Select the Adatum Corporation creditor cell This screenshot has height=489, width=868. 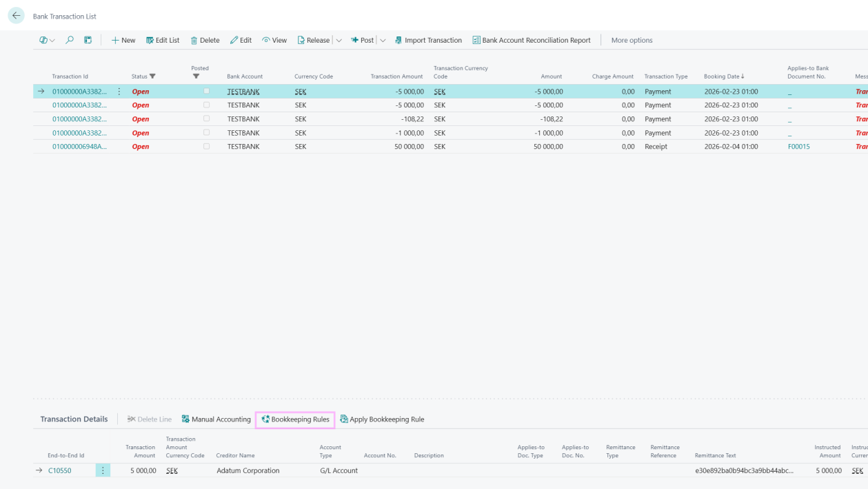tap(248, 471)
